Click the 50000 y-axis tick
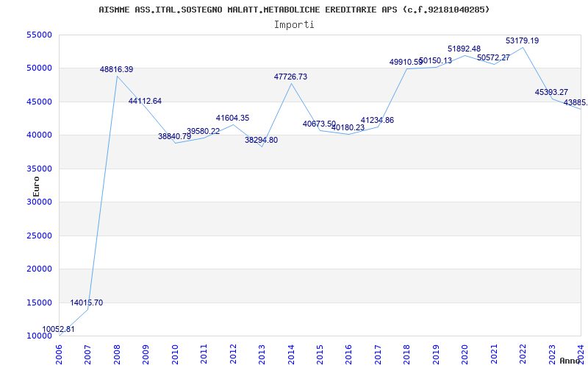This screenshot has width=588, height=368. (x=39, y=68)
